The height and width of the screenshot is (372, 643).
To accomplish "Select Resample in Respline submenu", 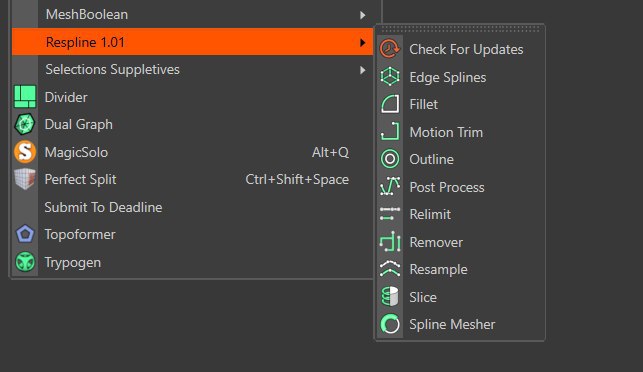I will (x=461, y=269).
